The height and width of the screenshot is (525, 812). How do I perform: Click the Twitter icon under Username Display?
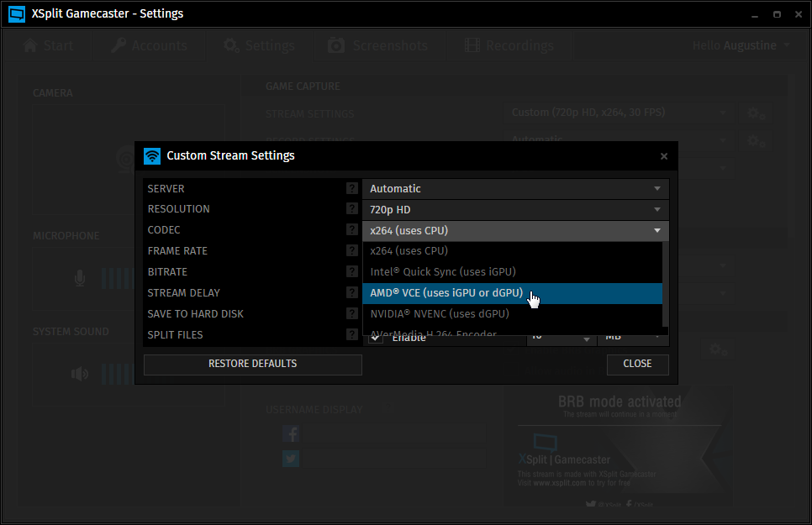tap(291, 458)
